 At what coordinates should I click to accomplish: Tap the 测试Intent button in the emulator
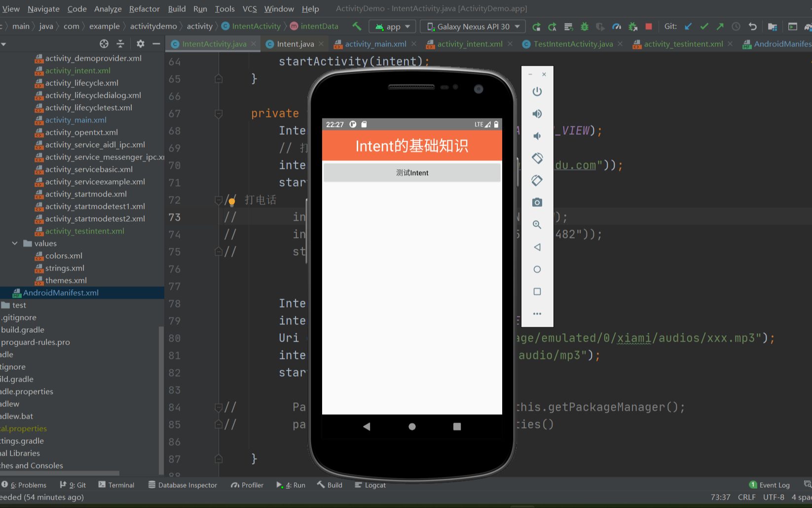click(x=412, y=172)
